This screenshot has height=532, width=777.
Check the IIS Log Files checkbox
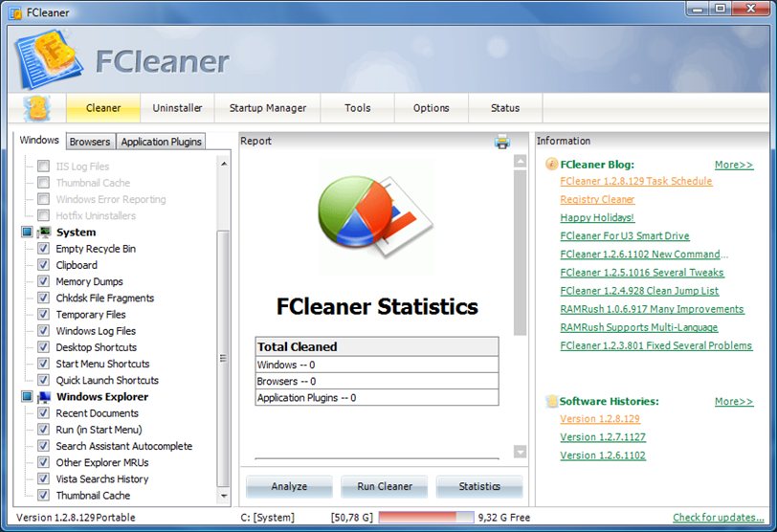coord(44,166)
